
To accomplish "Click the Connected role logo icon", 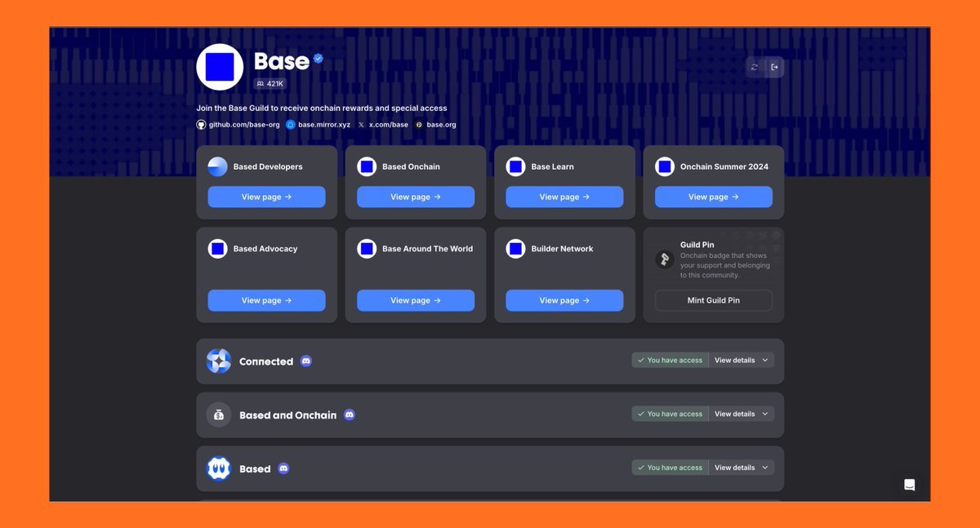I will 219,361.
